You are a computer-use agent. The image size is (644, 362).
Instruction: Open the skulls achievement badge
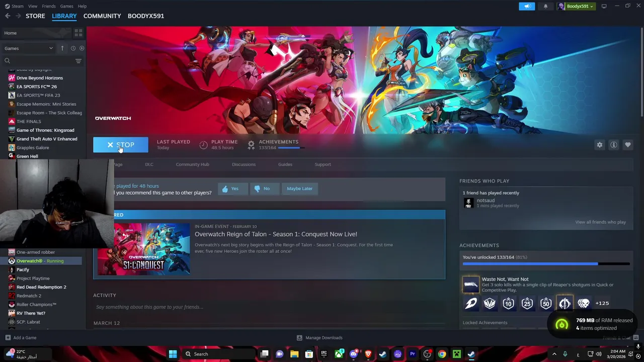pos(584,303)
